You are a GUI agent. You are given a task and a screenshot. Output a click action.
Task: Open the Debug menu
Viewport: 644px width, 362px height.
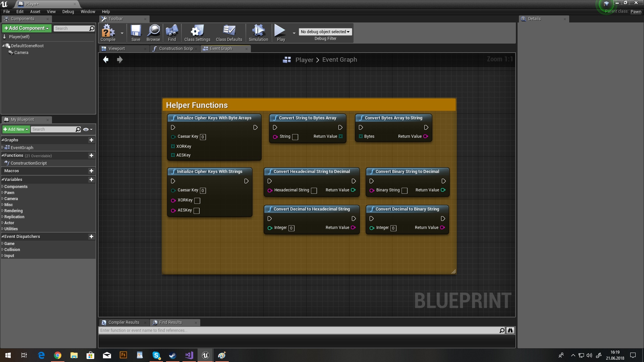click(x=68, y=11)
